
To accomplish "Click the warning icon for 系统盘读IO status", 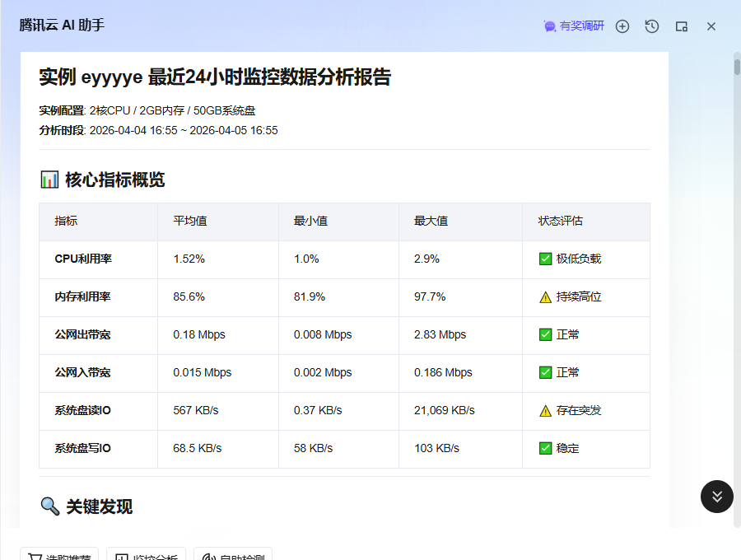I will [545, 410].
